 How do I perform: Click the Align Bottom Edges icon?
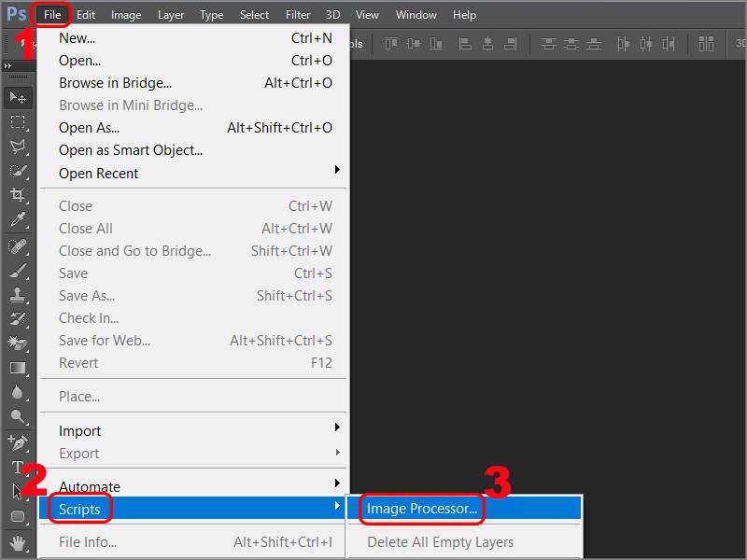(436, 44)
